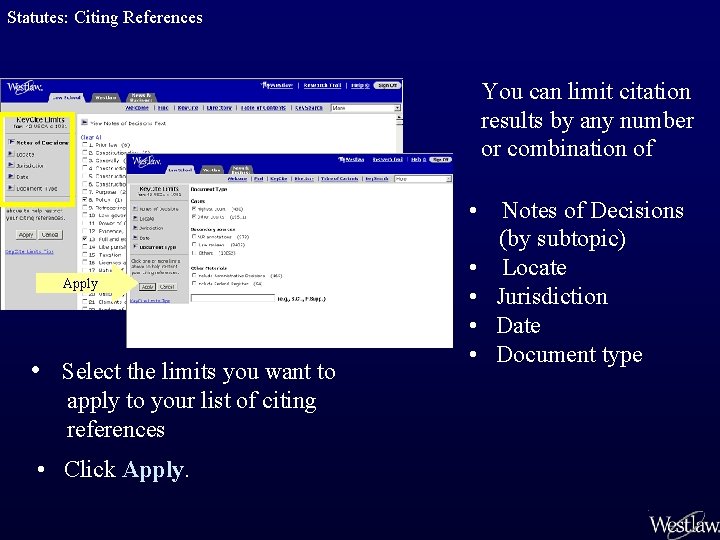Click Apply button in back window
The width and height of the screenshot is (720, 540).
click(26, 235)
